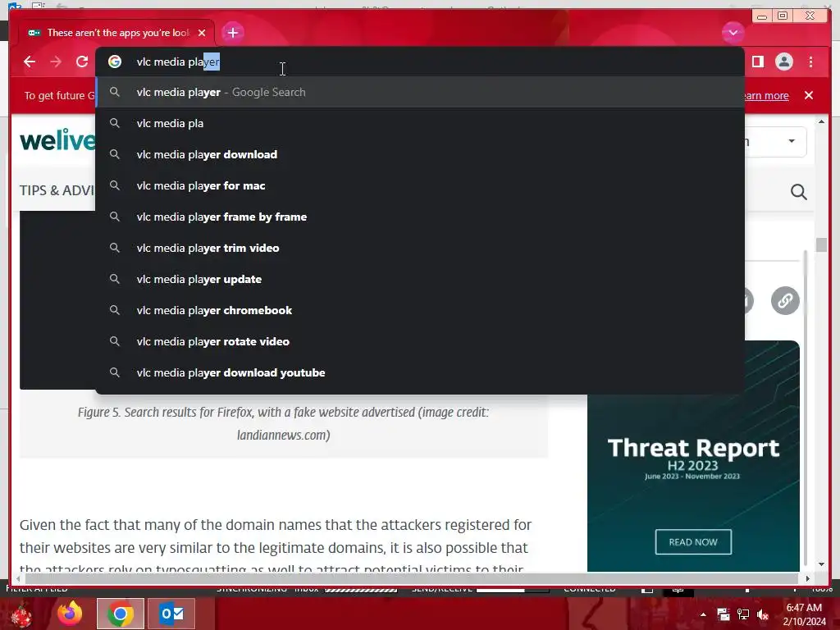Select 'vlc media player frame by frame'
840x630 pixels.
click(x=420, y=217)
